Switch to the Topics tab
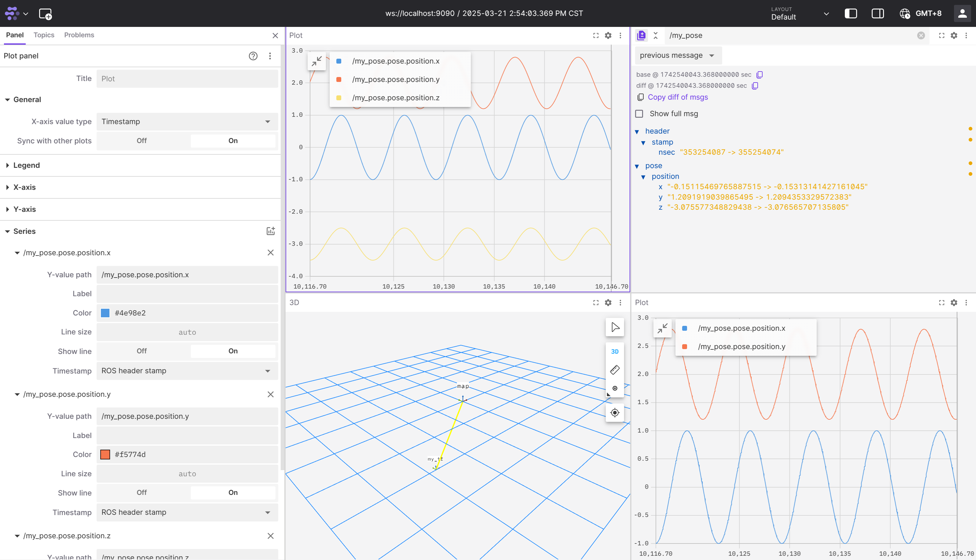The height and width of the screenshot is (560, 976). [x=44, y=35]
